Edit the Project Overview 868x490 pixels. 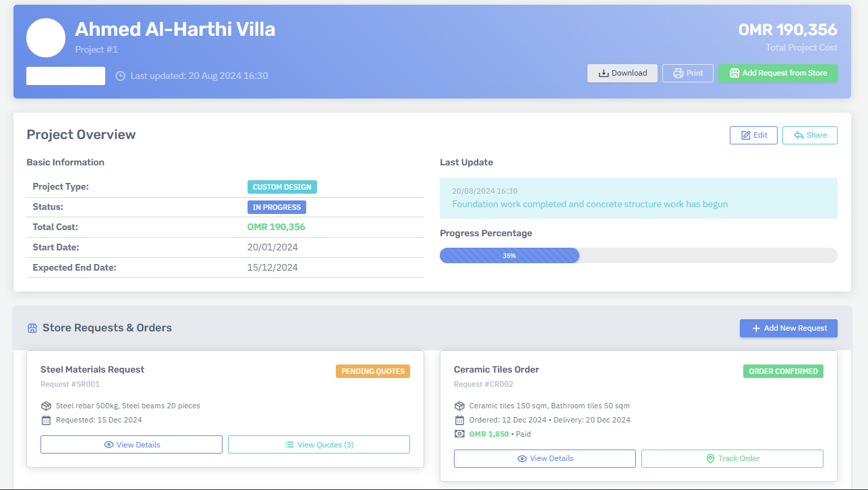pos(753,135)
